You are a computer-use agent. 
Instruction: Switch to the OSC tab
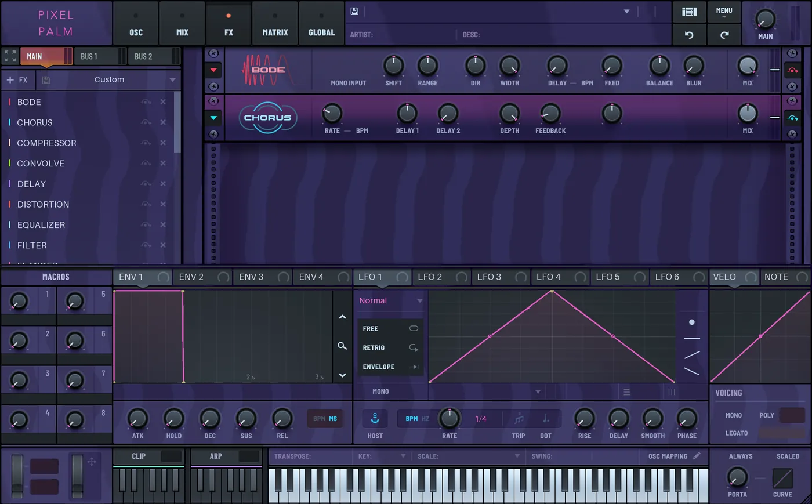pos(136,23)
